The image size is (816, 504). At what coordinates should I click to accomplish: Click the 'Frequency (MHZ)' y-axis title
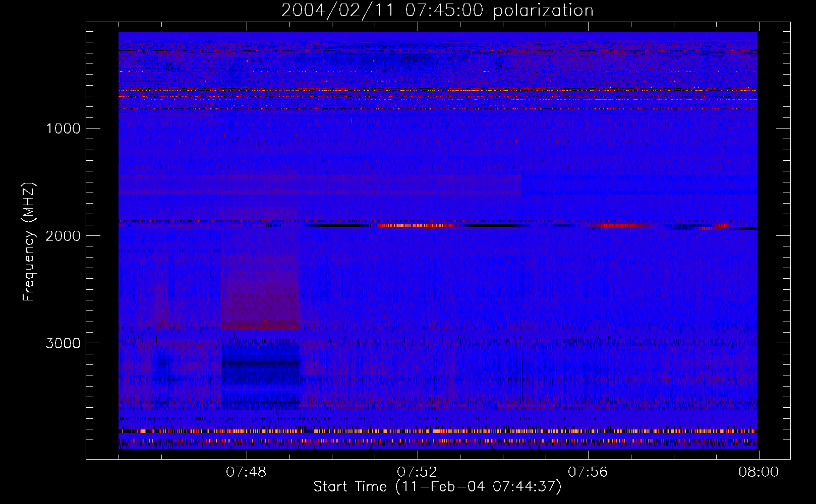(29, 242)
